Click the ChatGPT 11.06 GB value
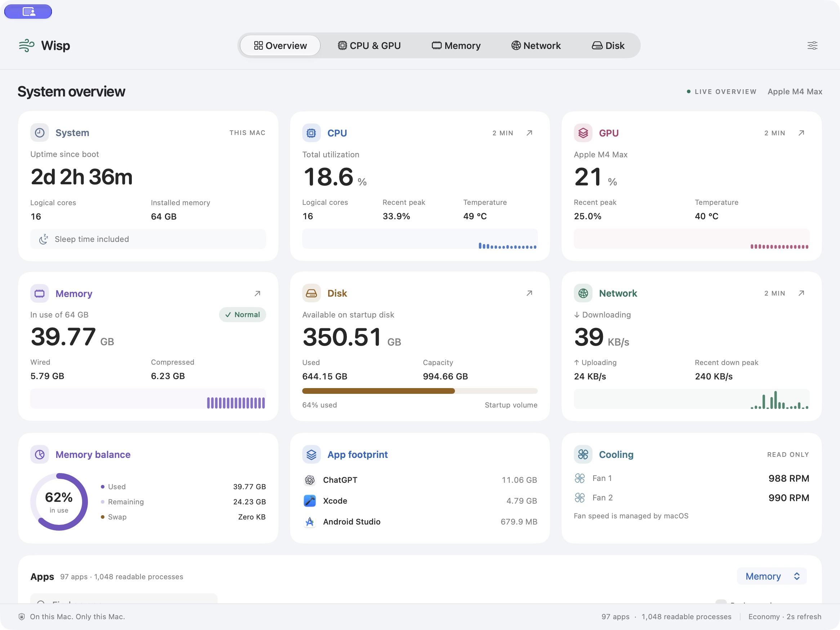The height and width of the screenshot is (630, 840). [x=519, y=480]
